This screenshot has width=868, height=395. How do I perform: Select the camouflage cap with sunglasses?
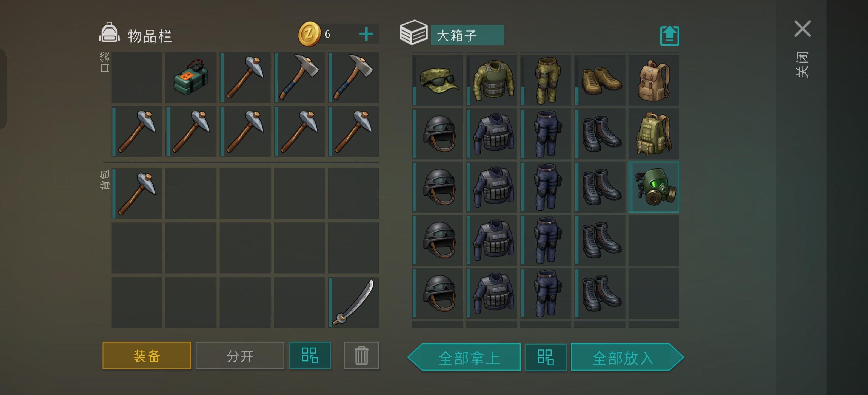click(438, 80)
